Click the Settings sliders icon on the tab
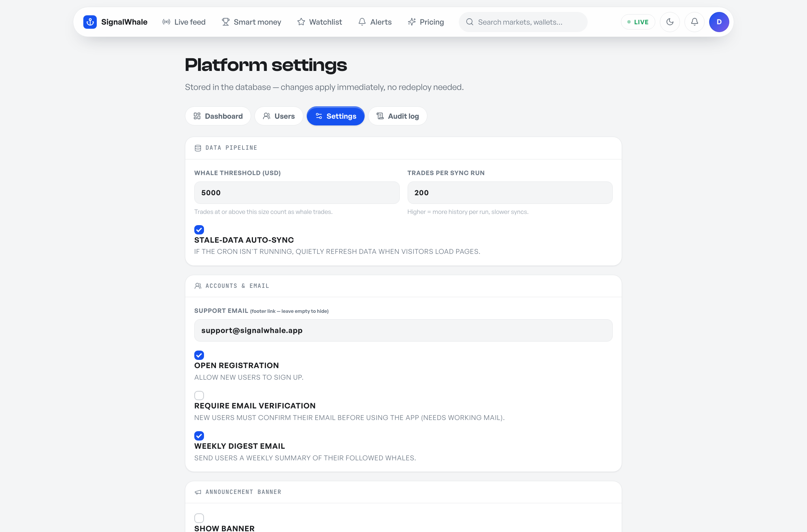The image size is (807, 532). (319, 116)
